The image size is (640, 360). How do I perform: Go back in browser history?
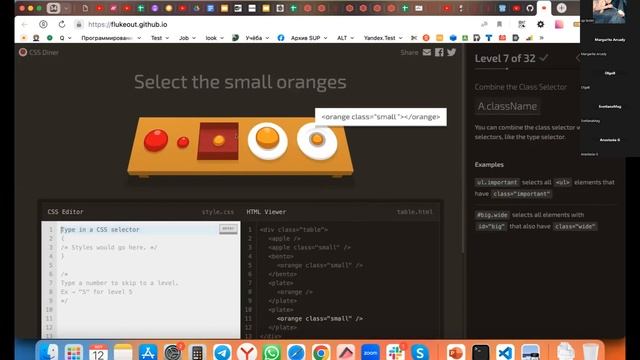24,24
